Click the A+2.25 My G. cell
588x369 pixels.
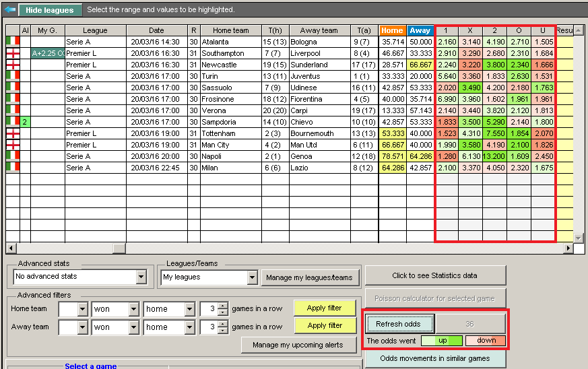(48, 53)
